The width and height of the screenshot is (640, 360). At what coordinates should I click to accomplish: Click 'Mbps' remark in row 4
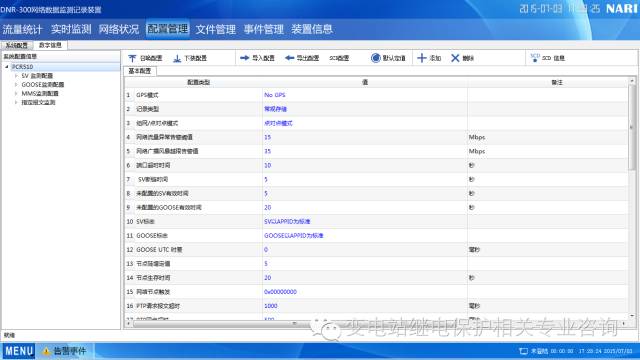coord(477,137)
